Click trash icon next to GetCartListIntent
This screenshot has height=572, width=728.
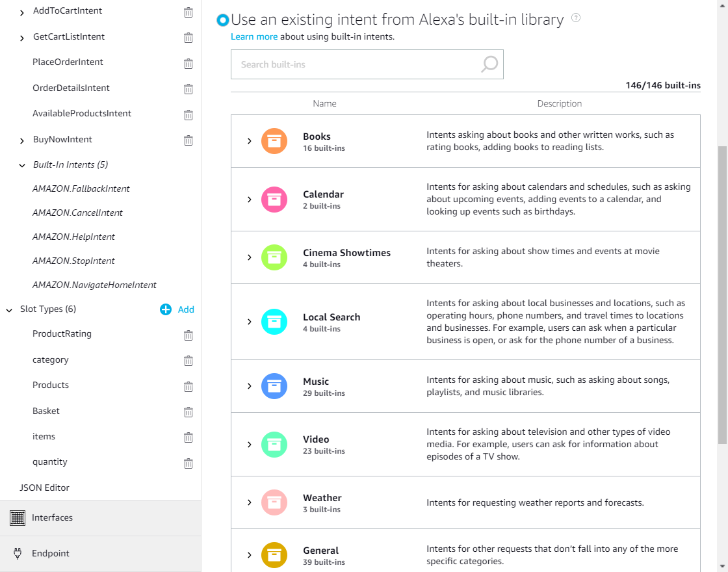click(x=188, y=38)
